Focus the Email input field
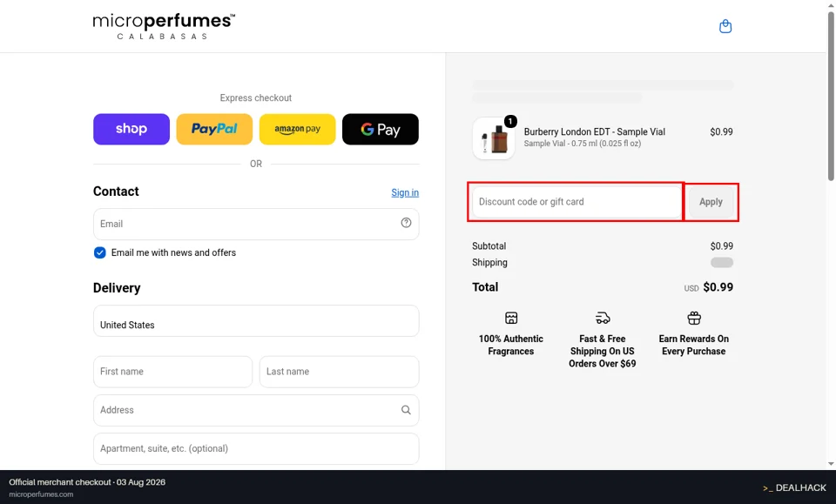This screenshot has height=504, width=836. point(256,224)
